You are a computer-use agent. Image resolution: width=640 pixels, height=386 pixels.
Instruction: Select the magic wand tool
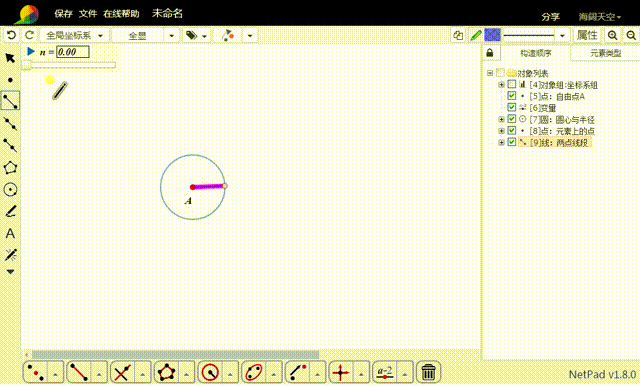[x=10, y=255]
